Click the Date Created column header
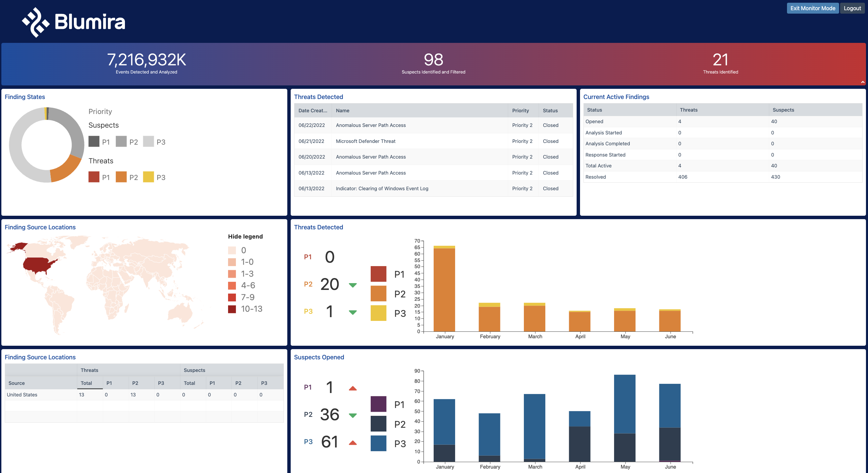868x473 pixels. coord(312,111)
